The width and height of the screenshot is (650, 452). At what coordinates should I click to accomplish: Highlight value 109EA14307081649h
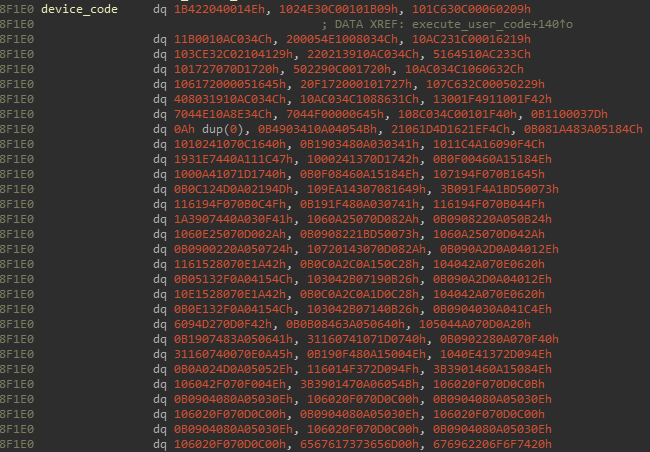pyautogui.click(x=366, y=189)
